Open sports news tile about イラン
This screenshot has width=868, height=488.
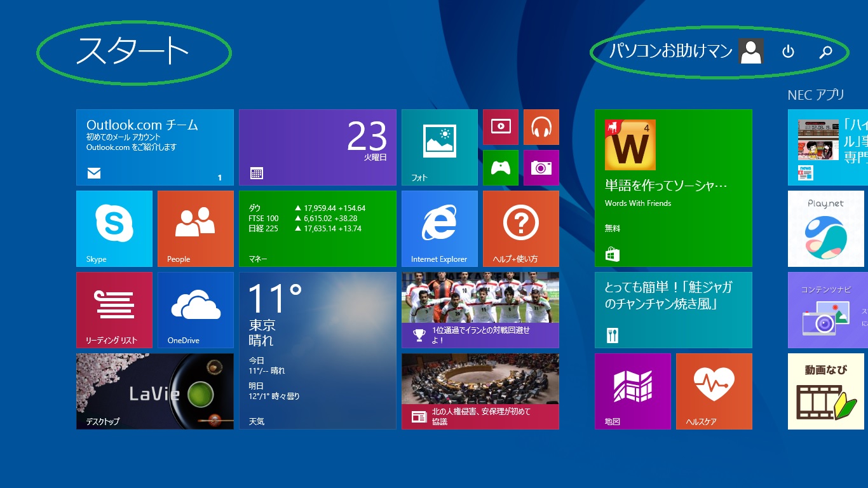tap(480, 310)
